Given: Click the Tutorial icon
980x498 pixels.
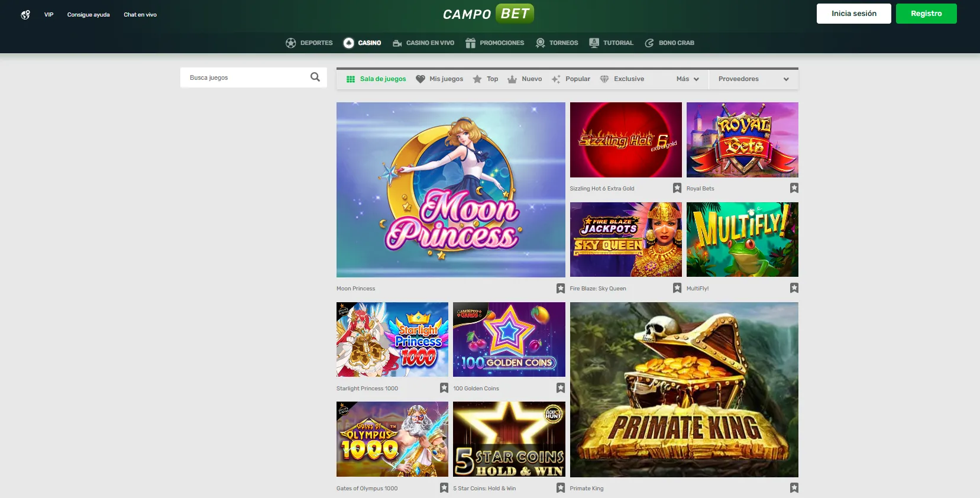Looking at the screenshot, I should (x=594, y=43).
